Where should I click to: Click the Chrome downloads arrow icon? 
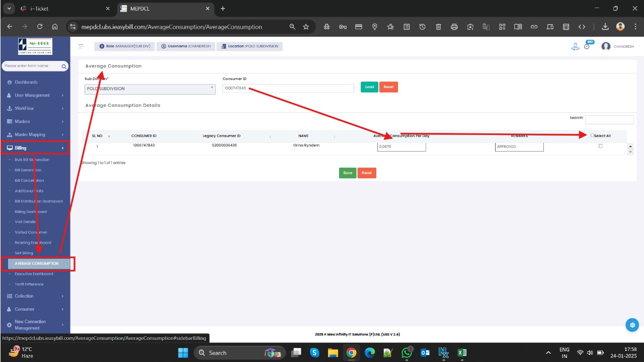(605, 27)
